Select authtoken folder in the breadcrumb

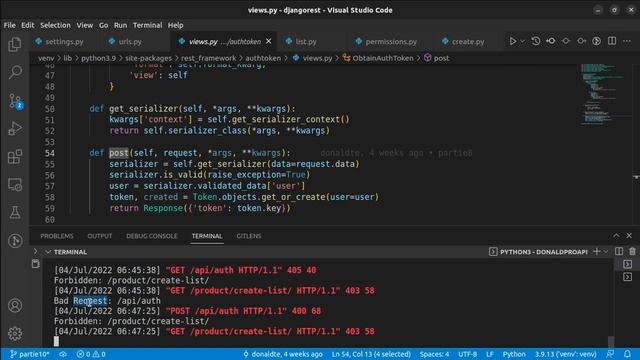point(263,58)
